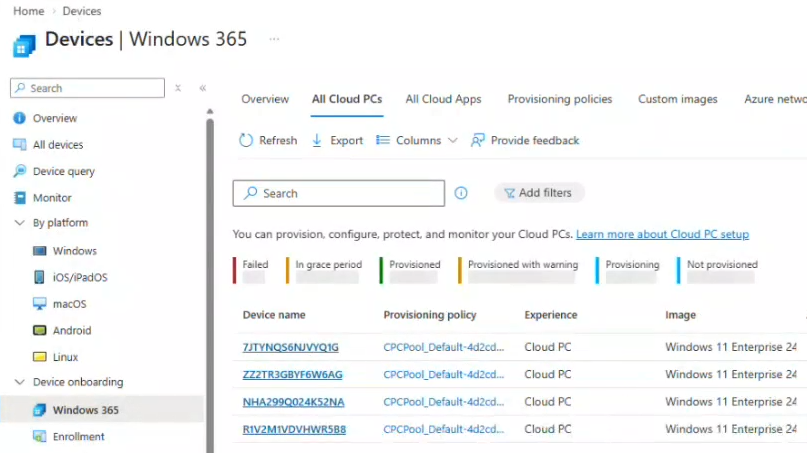Screen dimensions: 807x453
Task: Open device NHA299Q024K52NA
Action: [293, 402]
